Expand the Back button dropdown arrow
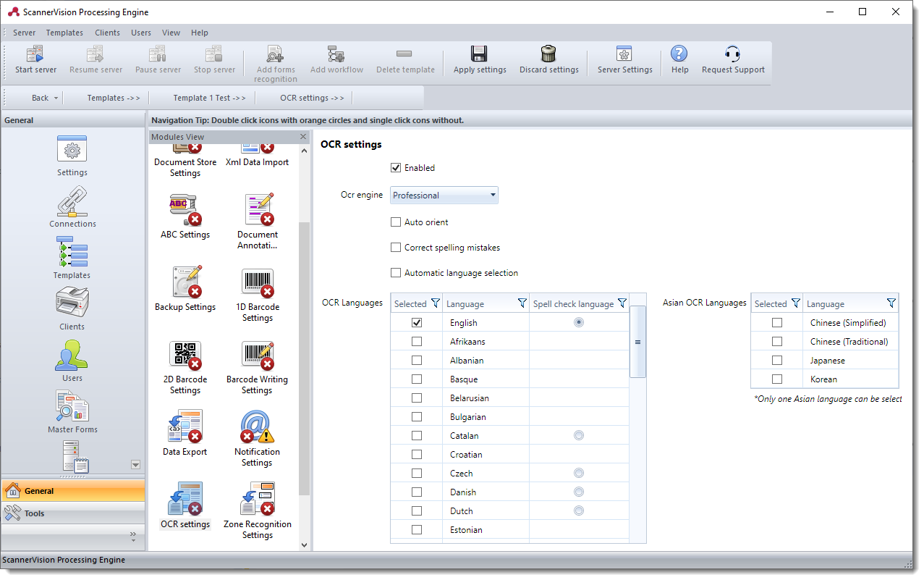The width and height of the screenshot is (924, 580). (x=56, y=98)
